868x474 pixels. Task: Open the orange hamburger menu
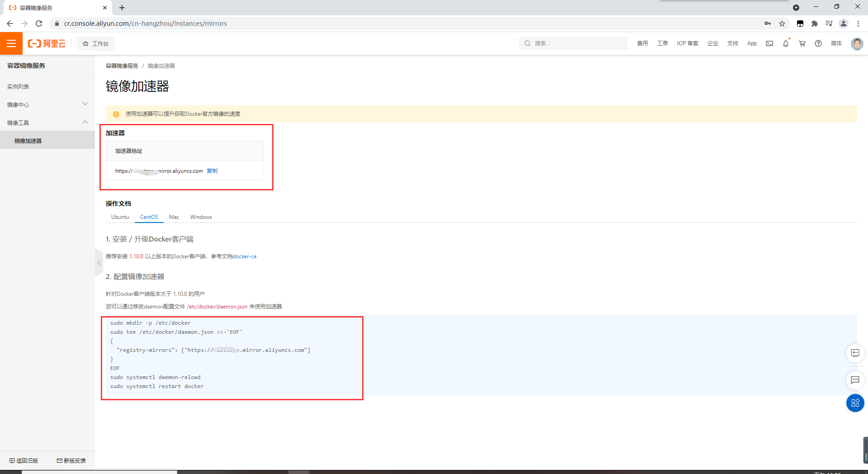pyautogui.click(x=11, y=43)
